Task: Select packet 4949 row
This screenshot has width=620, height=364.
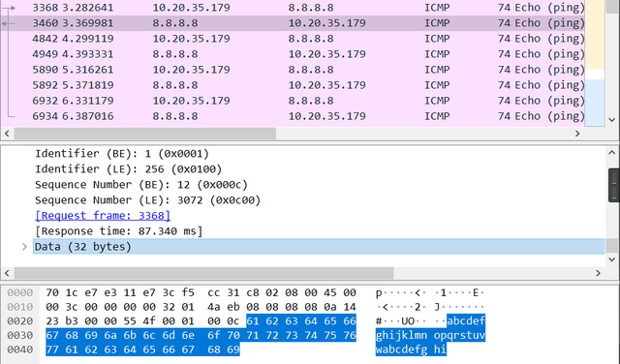Action: click(x=293, y=54)
